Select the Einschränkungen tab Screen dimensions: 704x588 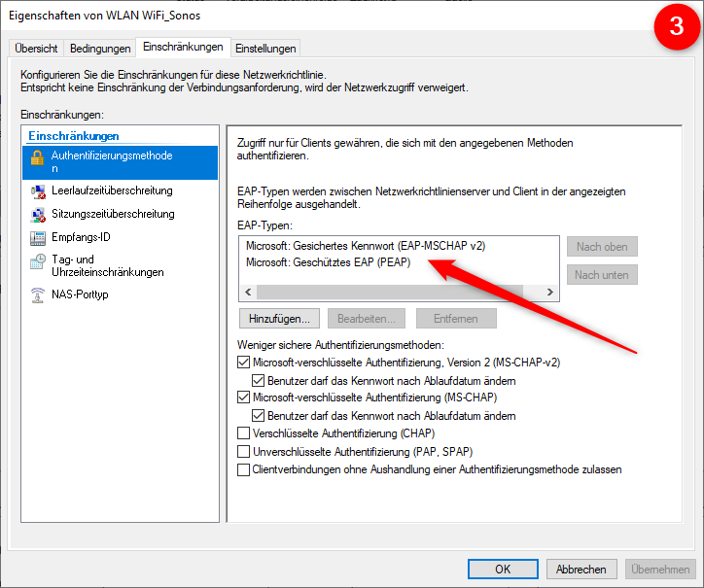click(183, 47)
